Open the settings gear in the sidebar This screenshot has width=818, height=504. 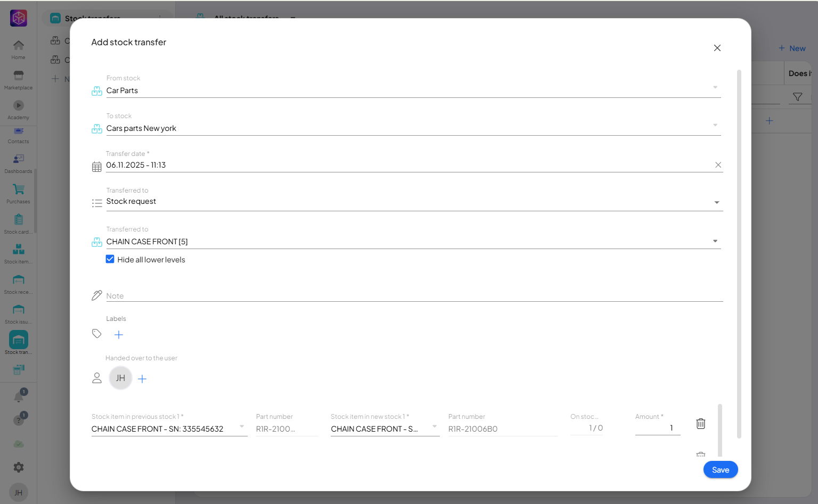point(19,467)
